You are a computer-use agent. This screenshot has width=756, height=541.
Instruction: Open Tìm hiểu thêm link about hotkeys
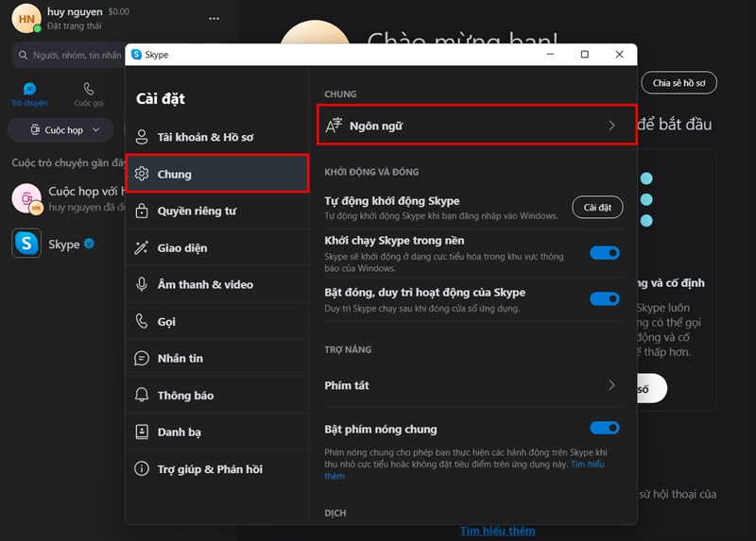(587, 465)
